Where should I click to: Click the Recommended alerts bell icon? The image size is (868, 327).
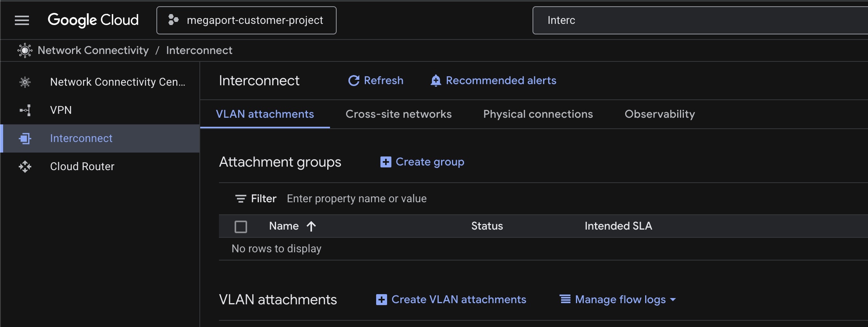pyautogui.click(x=436, y=81)
